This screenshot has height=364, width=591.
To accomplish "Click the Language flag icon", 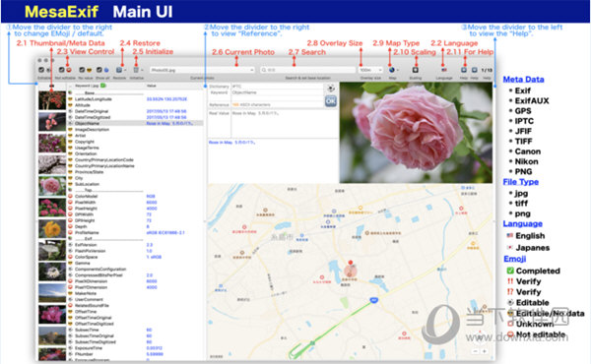I will pyautogui.click(x=444, y=70).
